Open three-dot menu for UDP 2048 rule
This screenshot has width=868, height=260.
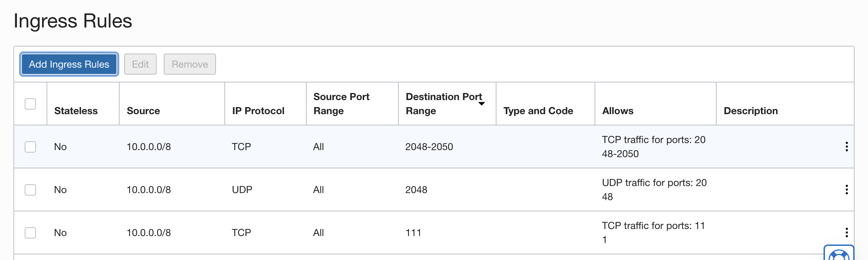(846, 190)
